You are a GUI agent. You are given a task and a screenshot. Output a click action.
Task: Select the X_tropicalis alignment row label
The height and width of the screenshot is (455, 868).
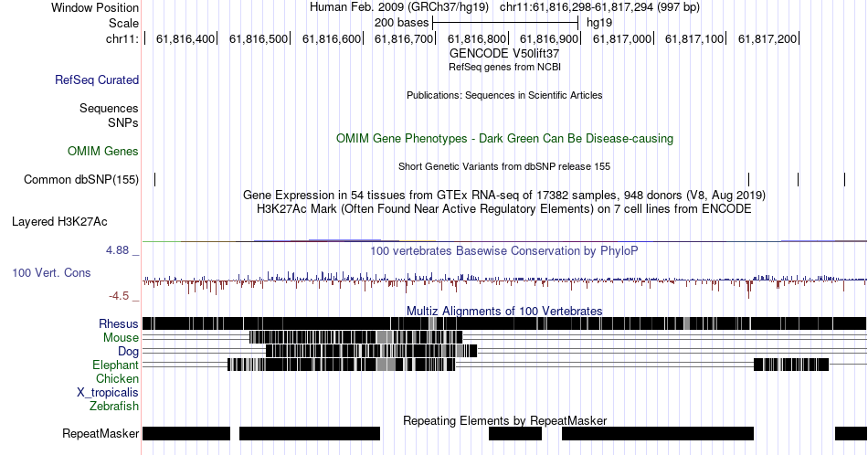108,393
